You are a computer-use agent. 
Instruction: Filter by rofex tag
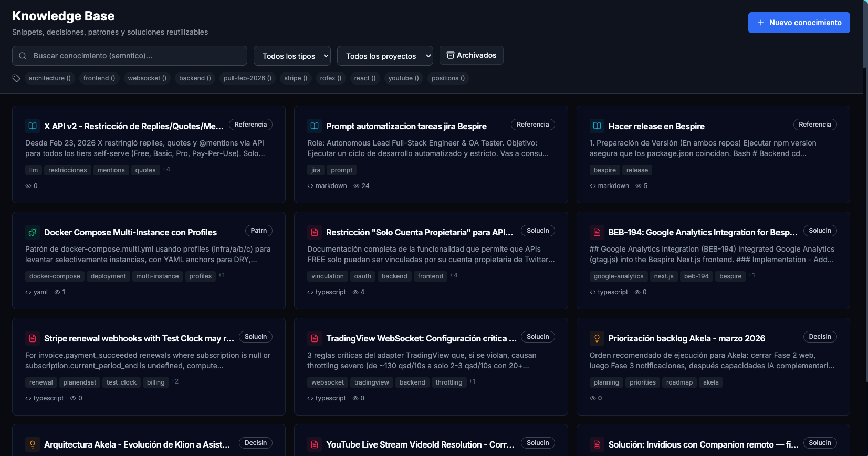coord(331,78)
